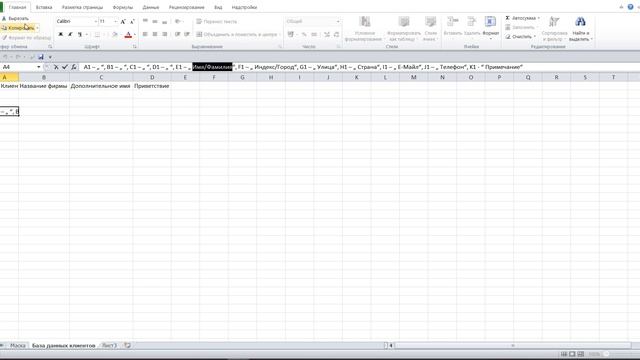Viewport: 640px width, 360px height.
Task: Click the Insert cells (Вставить) button
Action: (x=452, y=27)
